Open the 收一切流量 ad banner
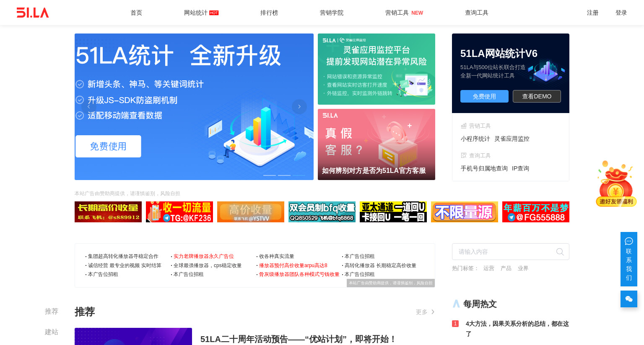Viewport: 644px width, 345px height. point(179,212)
